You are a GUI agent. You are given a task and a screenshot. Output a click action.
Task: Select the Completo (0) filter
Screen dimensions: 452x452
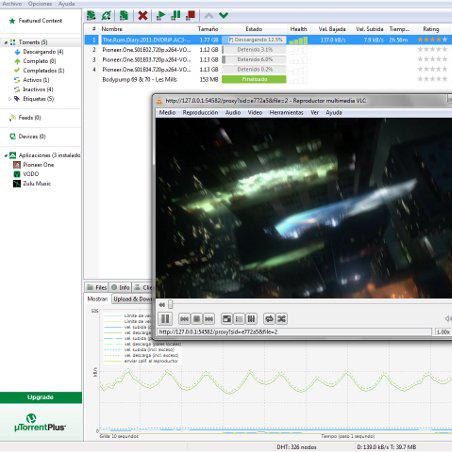pyautogui.click(x=39, y=61)
